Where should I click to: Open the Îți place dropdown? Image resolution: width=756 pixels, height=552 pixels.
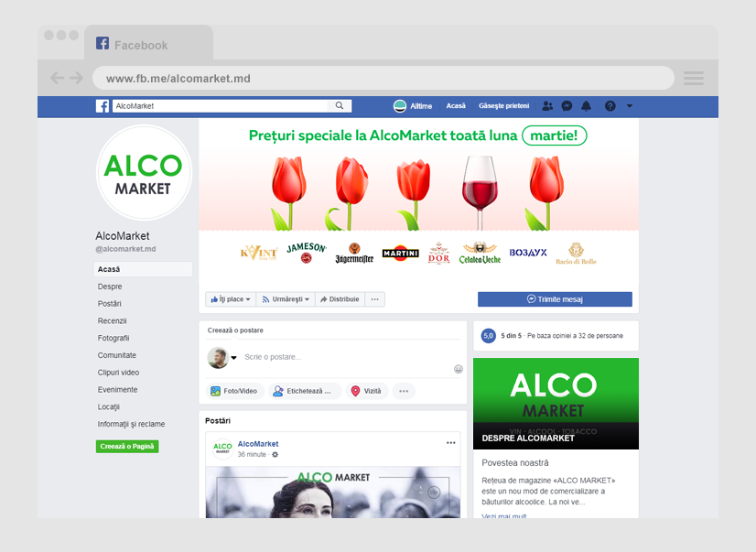(x=231, y=299)
